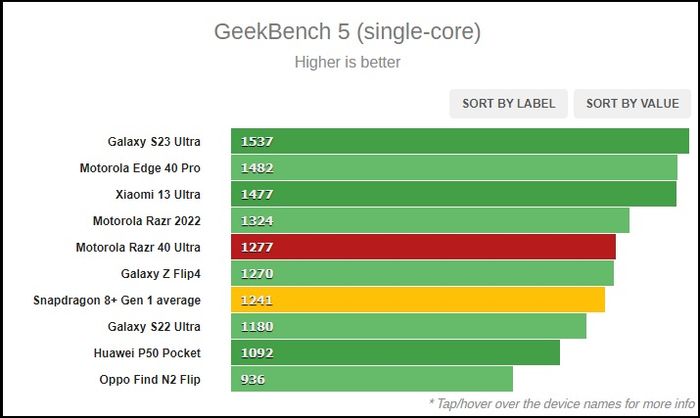Select the Galaxy S23 Ultra device name
The image size is (700, 418).
(154, 142)
